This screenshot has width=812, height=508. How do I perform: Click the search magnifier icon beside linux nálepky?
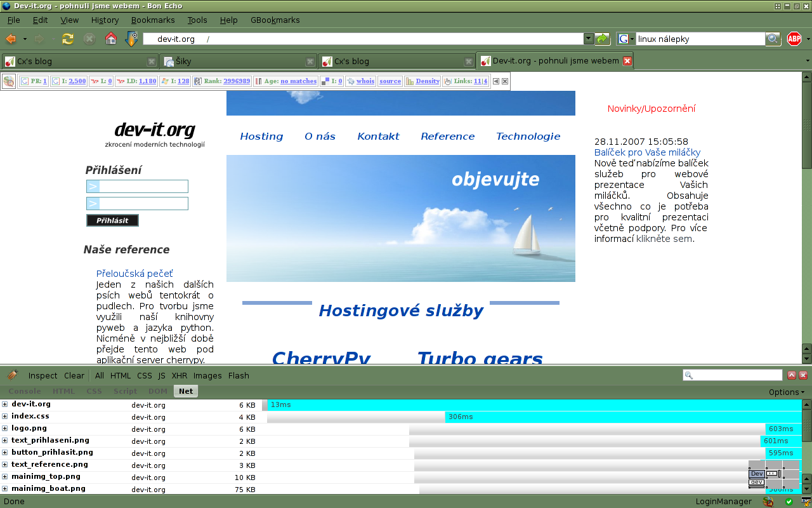[772, 39]
